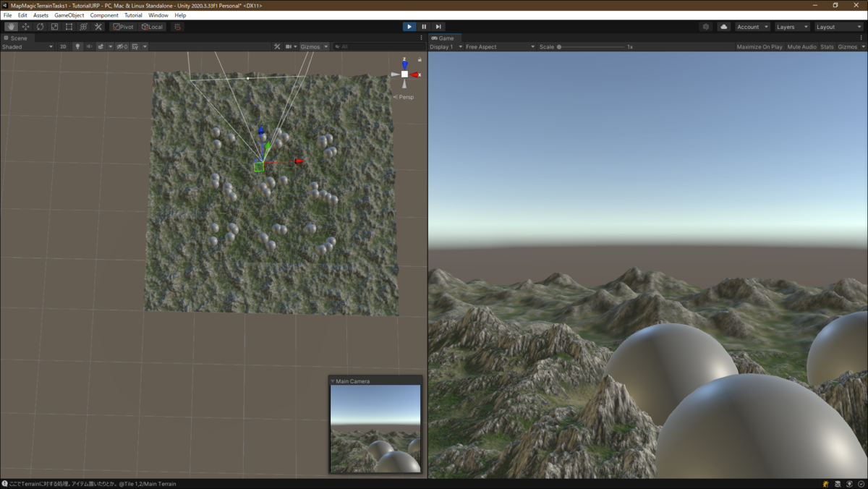Select the Rect transform tool

coord(69,27)
